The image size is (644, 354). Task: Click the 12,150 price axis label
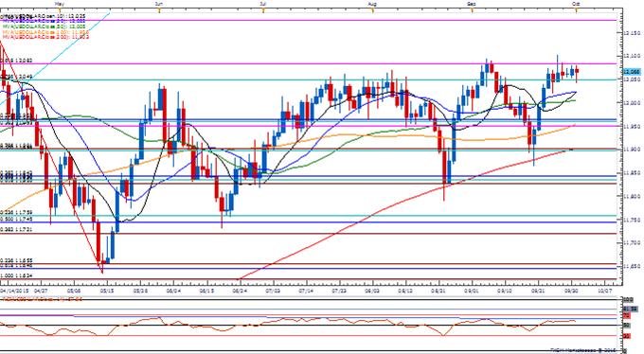633,33
